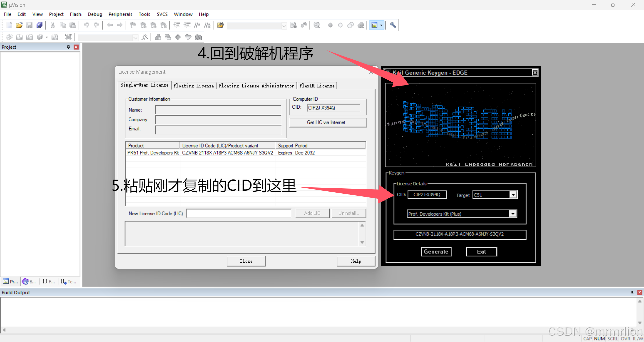Expand the batch build dropdown arrow
644x342 pixels.
pos(47,37)
